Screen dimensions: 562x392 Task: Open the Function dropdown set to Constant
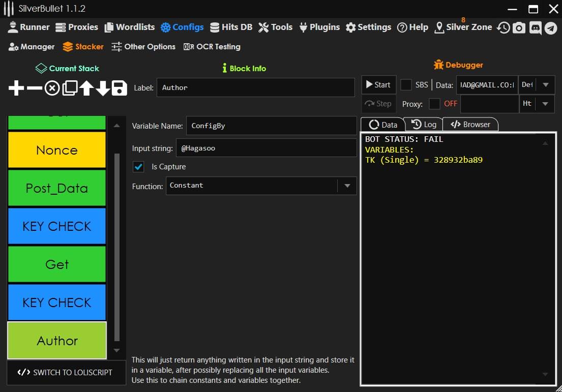coord(347,186)
